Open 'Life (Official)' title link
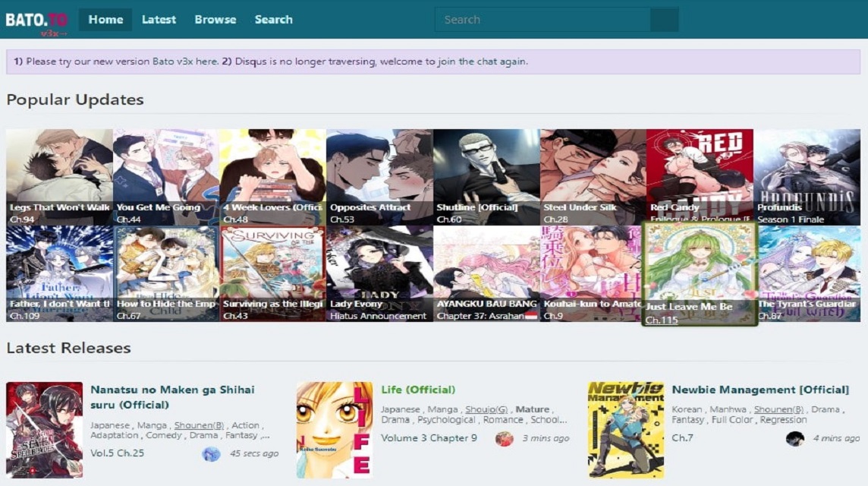The height and width of the screenshot is (486, 868). 418,390
